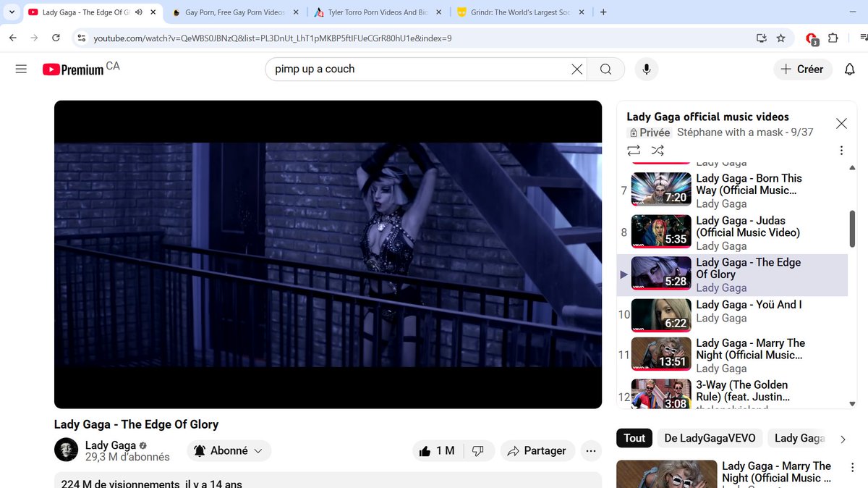Click the playlist scroll-down arrow
This screenshot has width=868, height=488.
click(x=852, y=404)
